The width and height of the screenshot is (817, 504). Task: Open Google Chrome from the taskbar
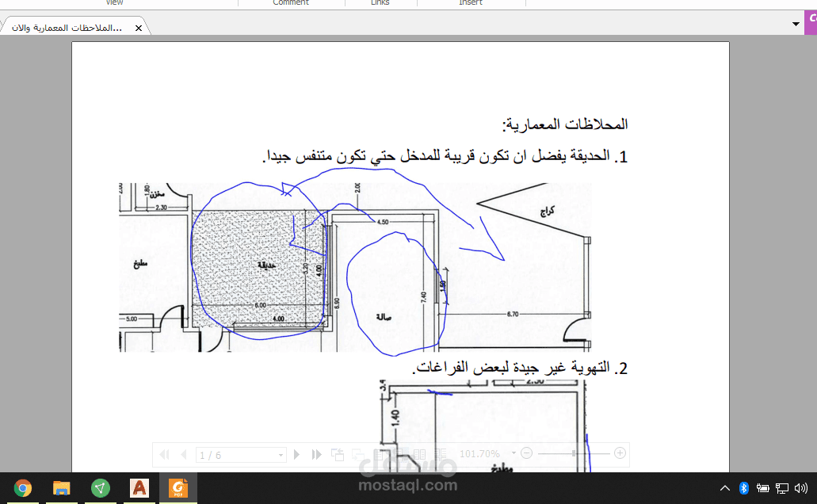tap(22, 489)
